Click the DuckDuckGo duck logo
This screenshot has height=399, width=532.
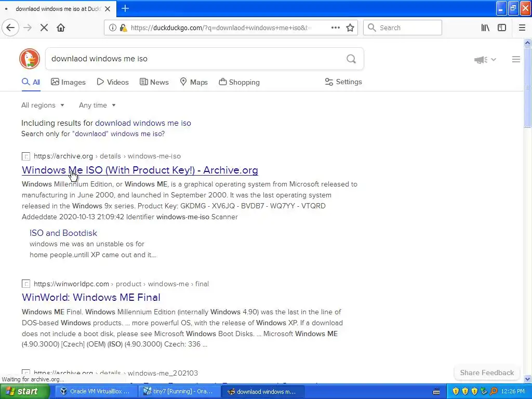tap(30, 59)
